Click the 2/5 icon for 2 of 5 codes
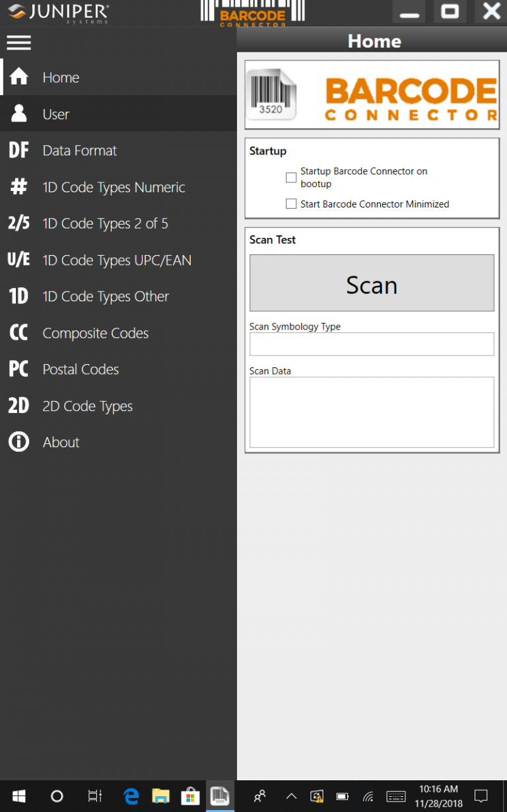 (18, 223)
